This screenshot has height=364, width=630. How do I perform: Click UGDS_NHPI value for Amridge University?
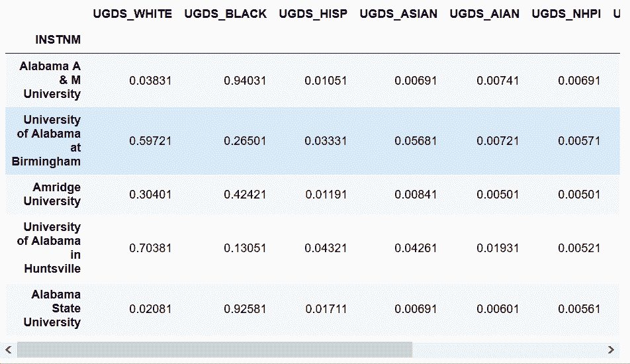pos(580,195)
